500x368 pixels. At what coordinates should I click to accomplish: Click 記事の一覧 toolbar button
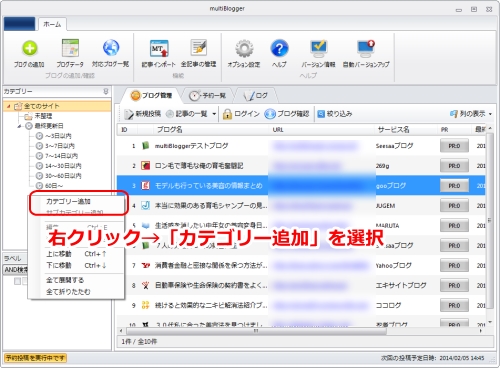point(187,114)
